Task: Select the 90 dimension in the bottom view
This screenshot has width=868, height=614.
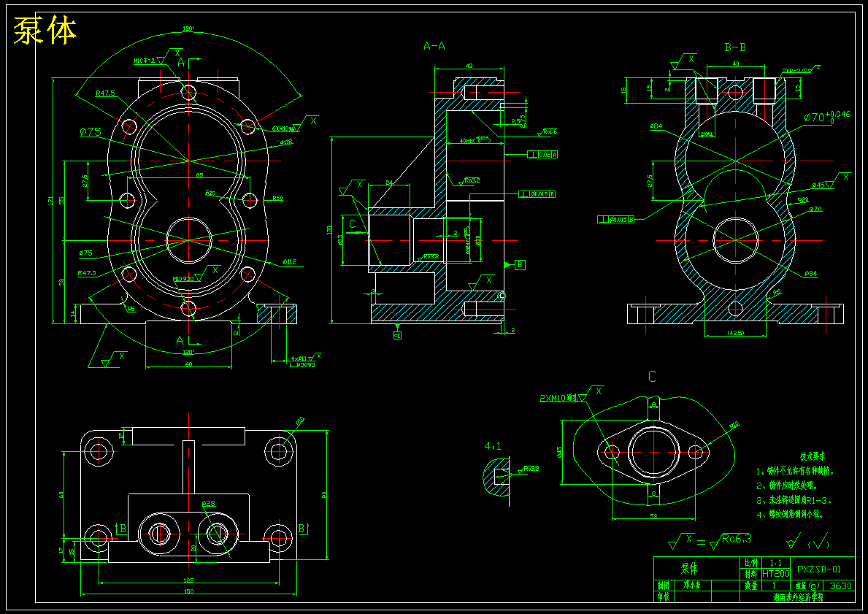Action: pos(324,494)
